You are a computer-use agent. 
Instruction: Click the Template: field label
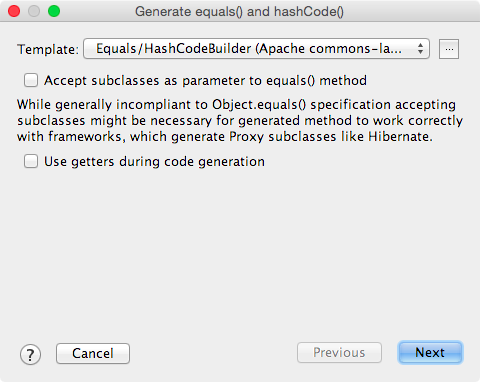click(48, 49)
